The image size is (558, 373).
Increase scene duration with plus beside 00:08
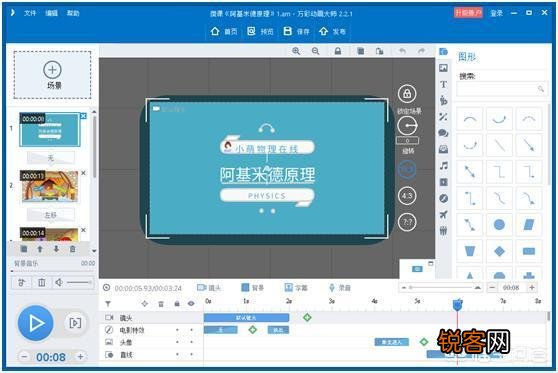(80, 357)
